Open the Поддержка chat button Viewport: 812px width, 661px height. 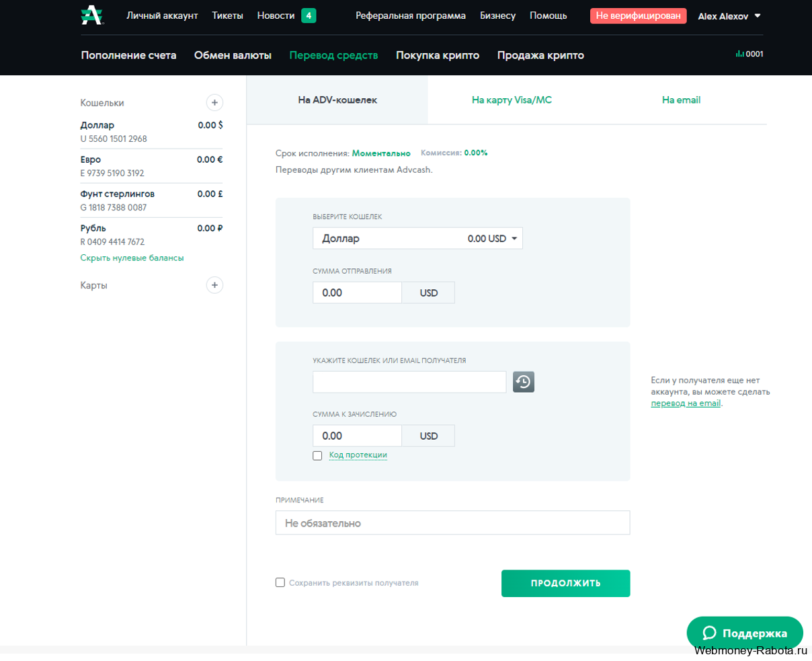[745, 633]
